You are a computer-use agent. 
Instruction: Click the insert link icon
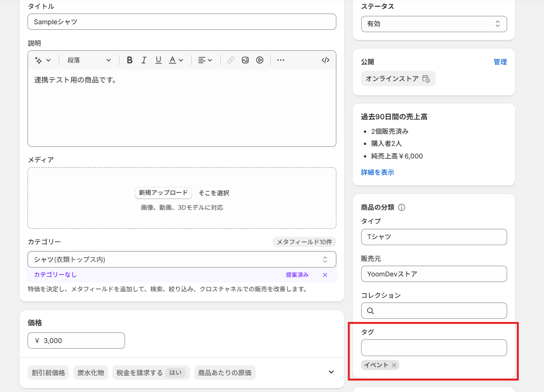click(x=231, y=60)
